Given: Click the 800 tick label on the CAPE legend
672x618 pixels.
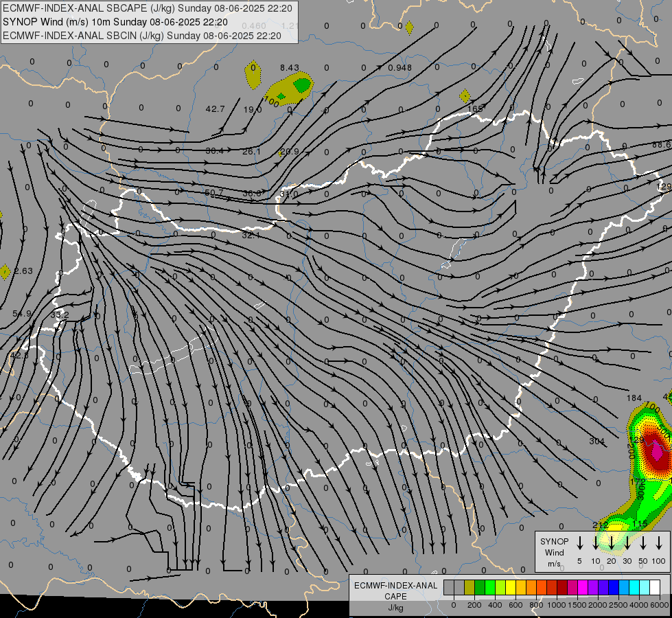Looking at the screenshot, I should pos(535,605).
